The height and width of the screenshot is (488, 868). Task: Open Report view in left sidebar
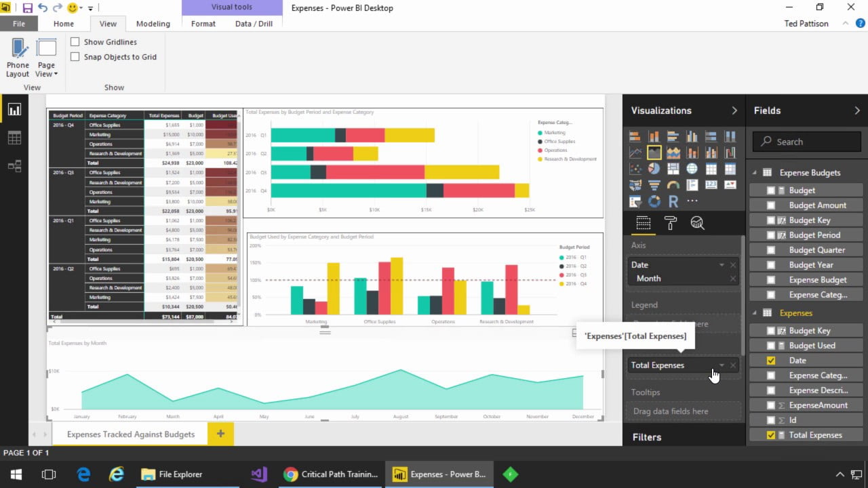pyautogui.click(x=14, y=109)
